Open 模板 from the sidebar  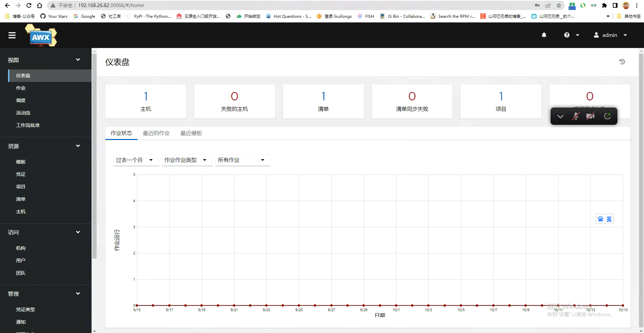(x=21, y=162)
